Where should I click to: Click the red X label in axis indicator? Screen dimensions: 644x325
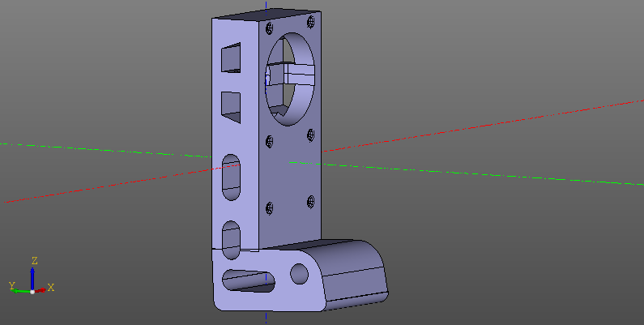tap(51, 287)
